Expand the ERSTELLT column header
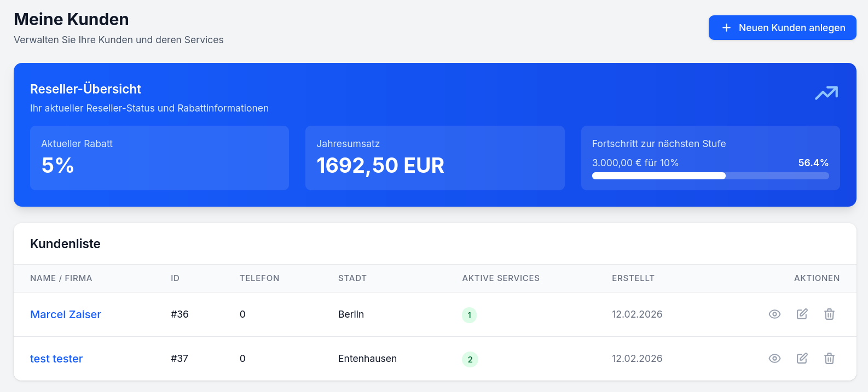This screenshot has height=392, width=868. point(633,278)
